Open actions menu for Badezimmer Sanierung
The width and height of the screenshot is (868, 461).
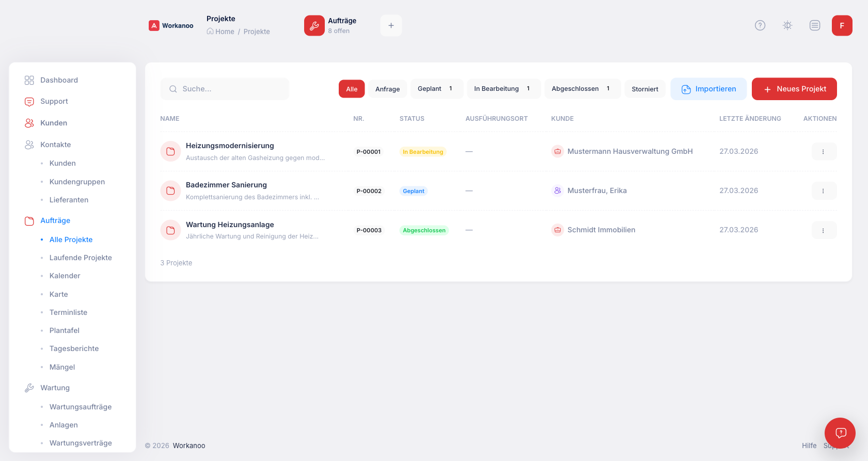coord(824,190)
